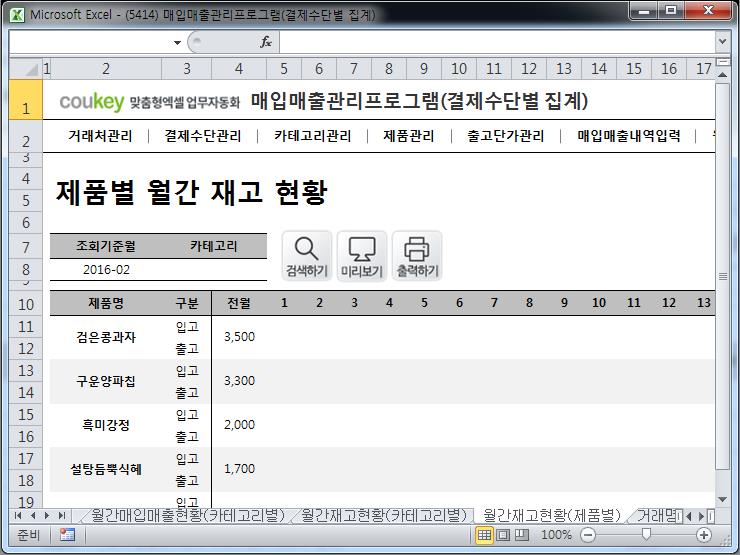
Task: Switch to Normal view layout icon
Action: (484, 535)
